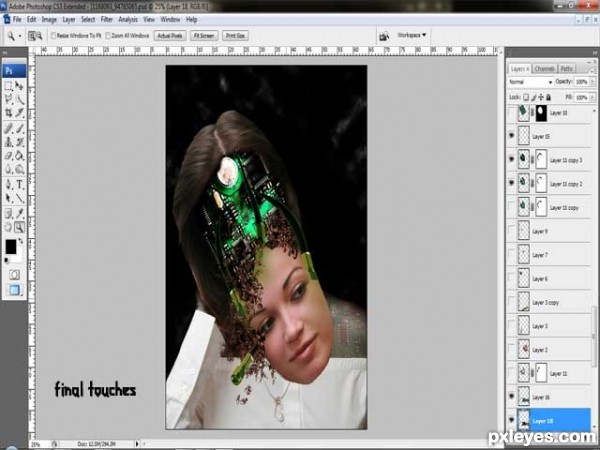Select the Rectangular Marquee tool
Viewport: 600px width, 450px height.
point(8,86)
